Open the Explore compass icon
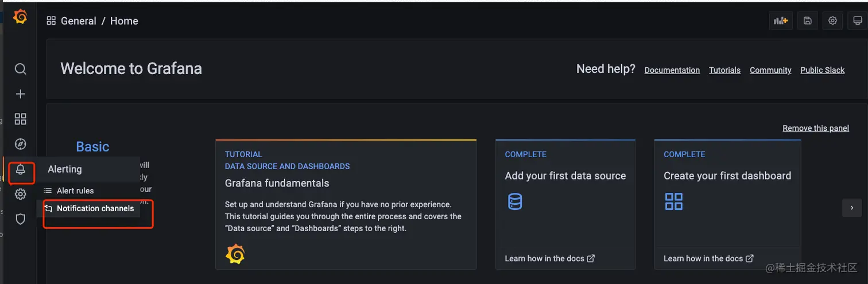868x284 pixels. pyautogui.click(x=20, y=144)
